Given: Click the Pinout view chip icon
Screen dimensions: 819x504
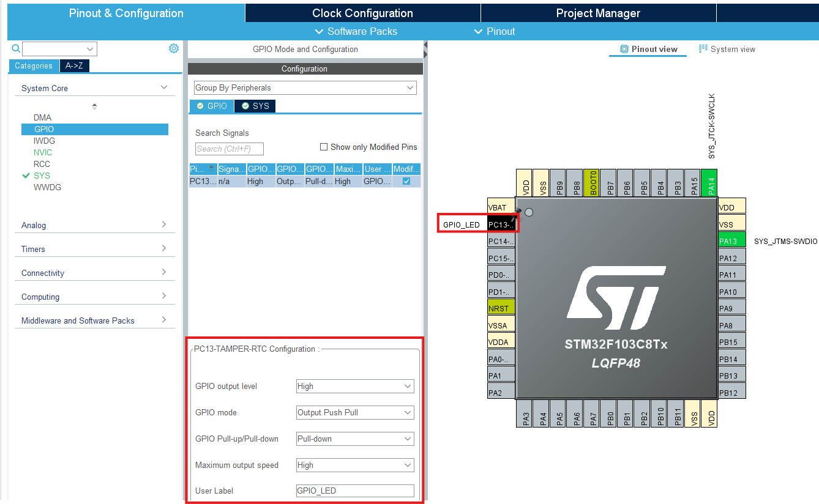Looking at the screenshot, I should click(624, 49).
